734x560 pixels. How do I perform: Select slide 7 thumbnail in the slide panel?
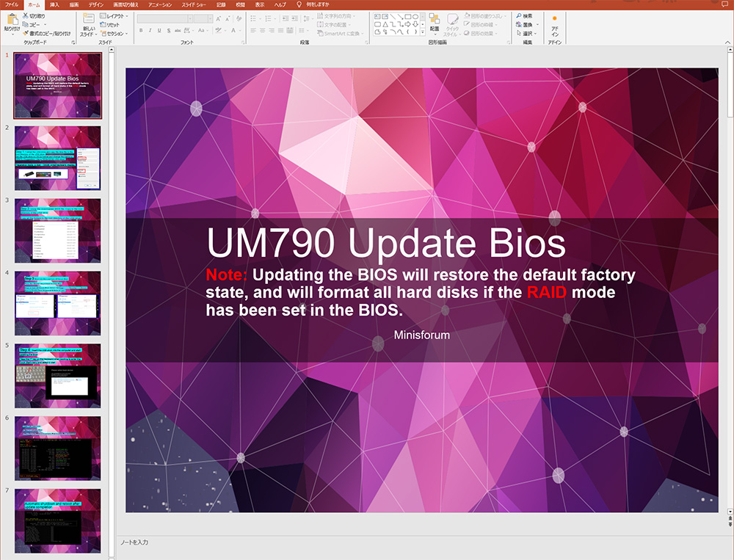tap(57, 520)
